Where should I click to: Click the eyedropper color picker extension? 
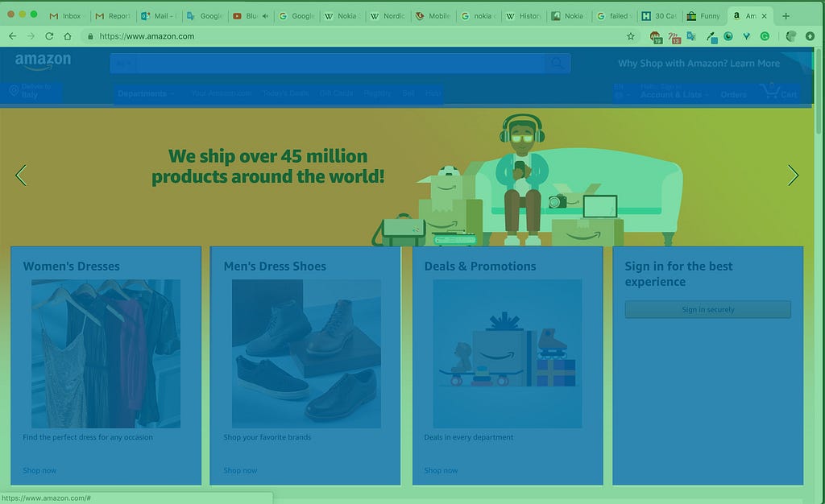[x=712, y=37]
